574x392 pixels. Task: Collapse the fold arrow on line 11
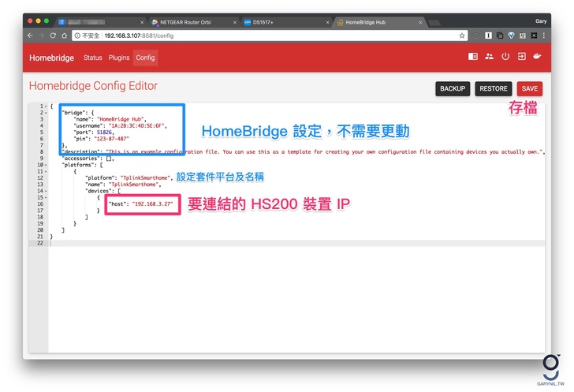point(46,172)
